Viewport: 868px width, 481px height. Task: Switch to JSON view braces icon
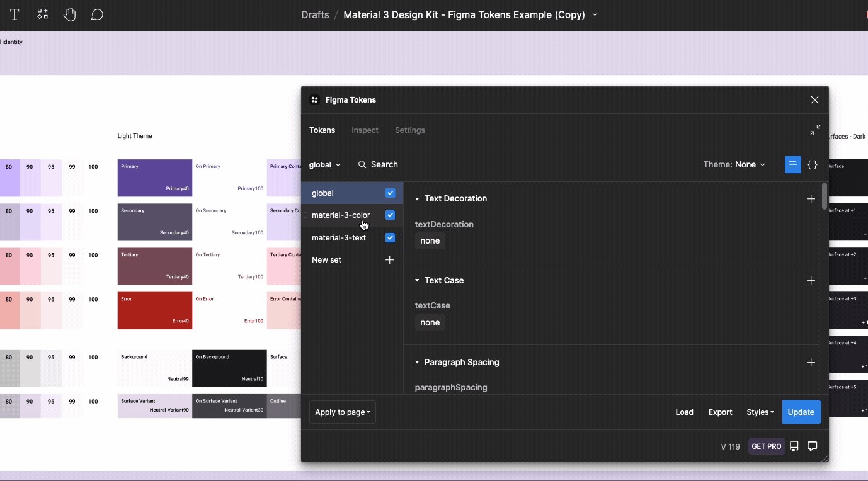[x=813, y=164]
